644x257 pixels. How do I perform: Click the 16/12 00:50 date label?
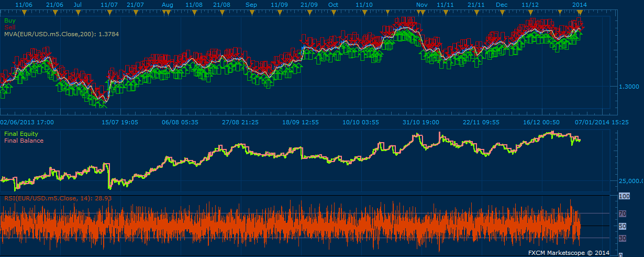pos(541,122)
